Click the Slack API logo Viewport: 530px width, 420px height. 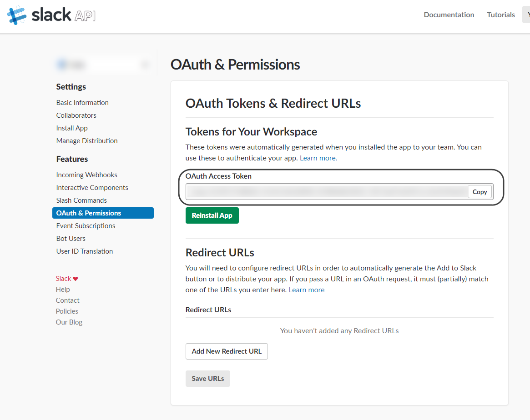[51, 15]
